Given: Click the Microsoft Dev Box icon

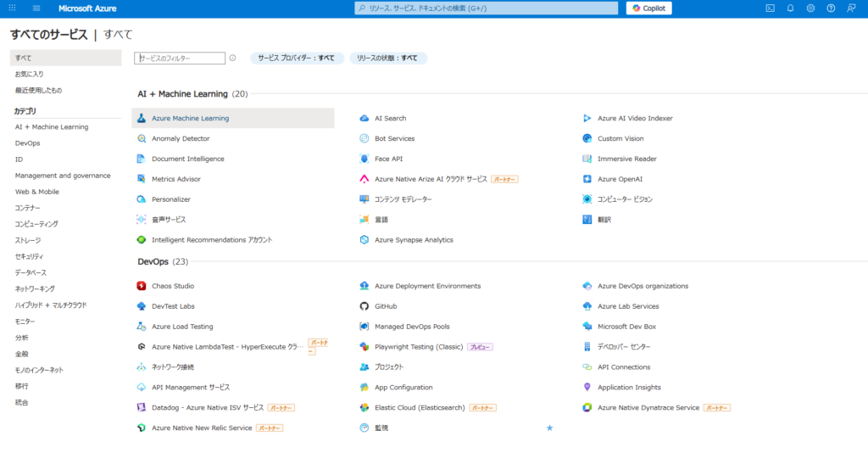Looking at the screenshot, I should tap(587, 327).
